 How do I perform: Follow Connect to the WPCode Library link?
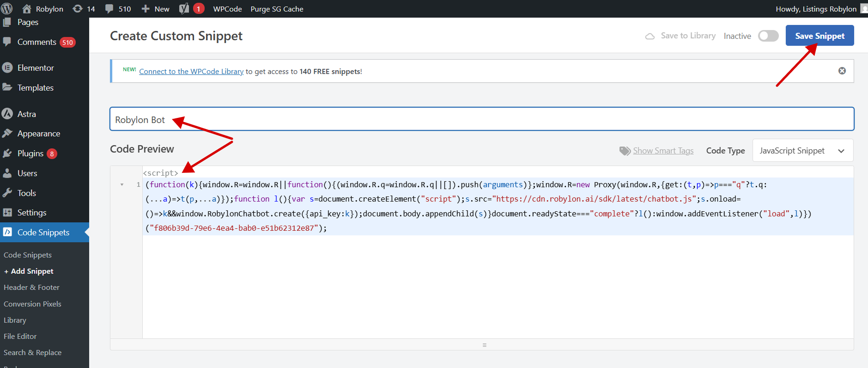191,71
